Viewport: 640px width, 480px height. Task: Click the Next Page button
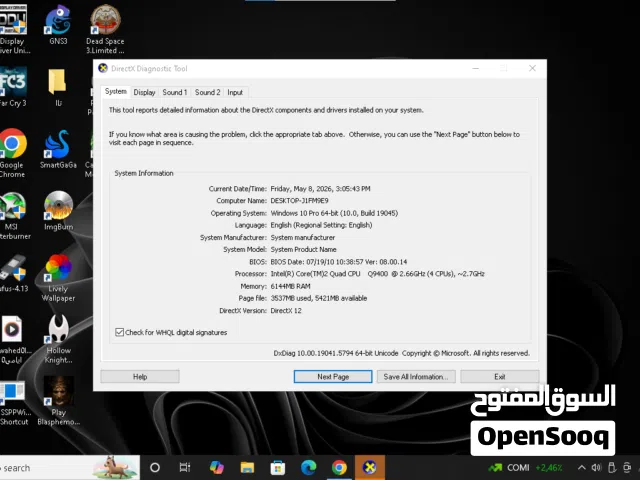(333, 377)
